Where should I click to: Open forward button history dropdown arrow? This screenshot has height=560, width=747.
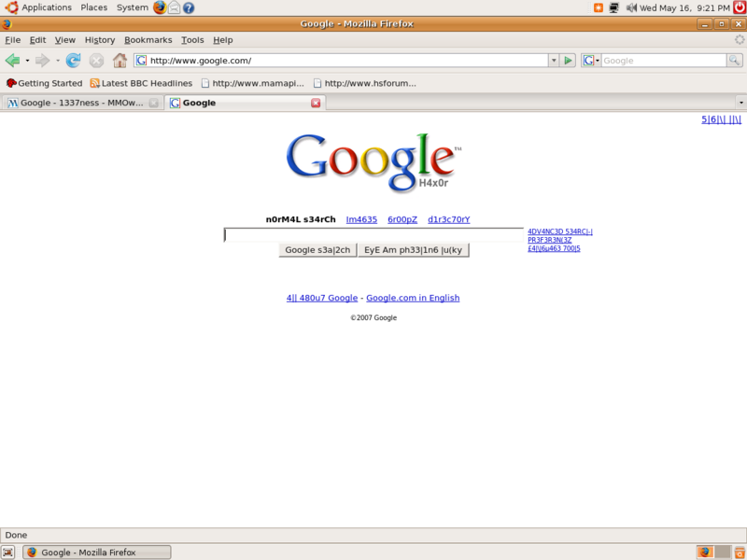[58, 61]
